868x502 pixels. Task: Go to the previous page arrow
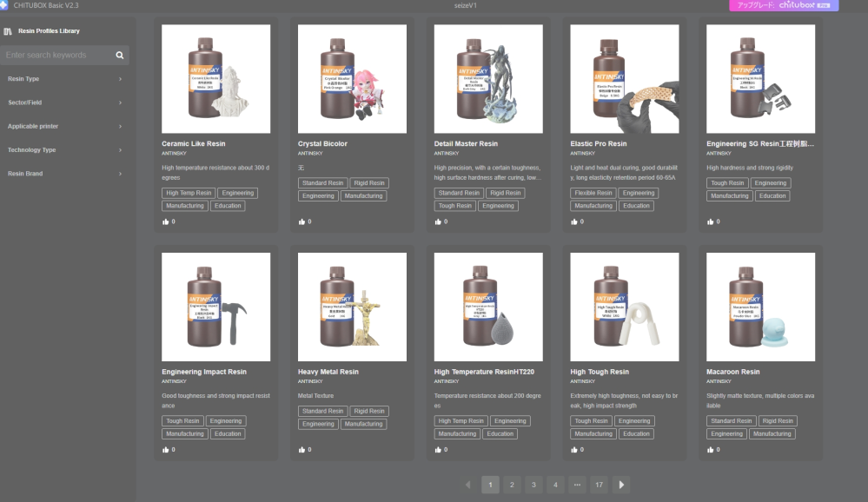[468, 485]
